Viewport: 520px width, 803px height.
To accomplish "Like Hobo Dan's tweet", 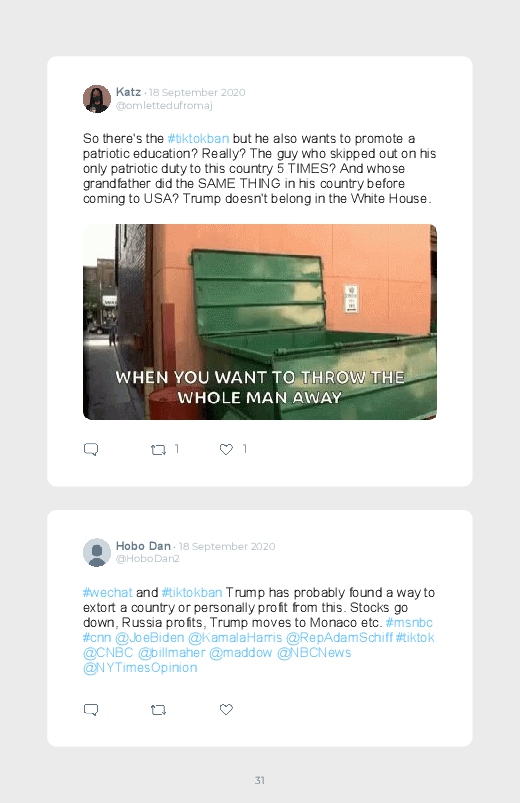I will 226,709.
